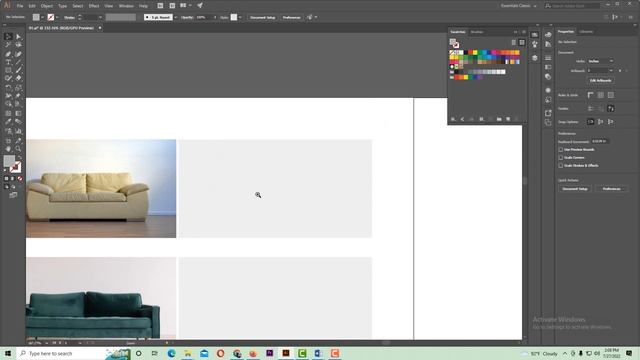Open the File menu
Screen dimensions: 640x360
tap(20, 6)
